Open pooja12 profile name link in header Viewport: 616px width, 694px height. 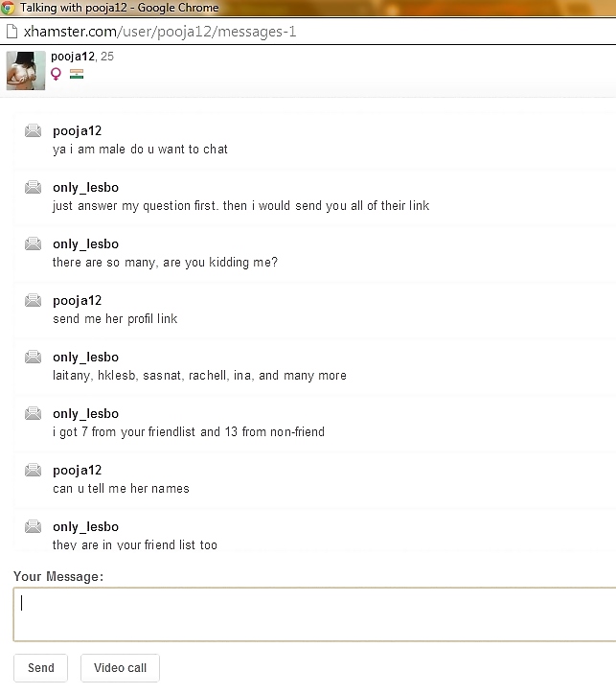pos(74,57)
